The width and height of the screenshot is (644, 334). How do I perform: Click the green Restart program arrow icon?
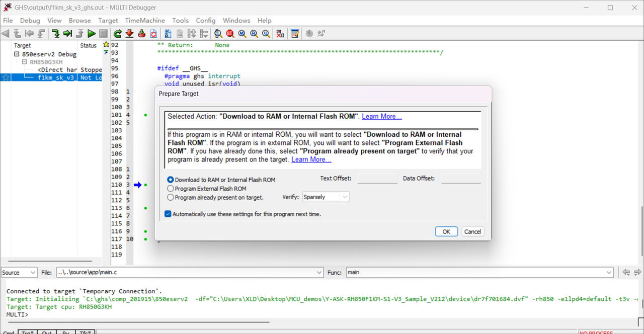118,34
